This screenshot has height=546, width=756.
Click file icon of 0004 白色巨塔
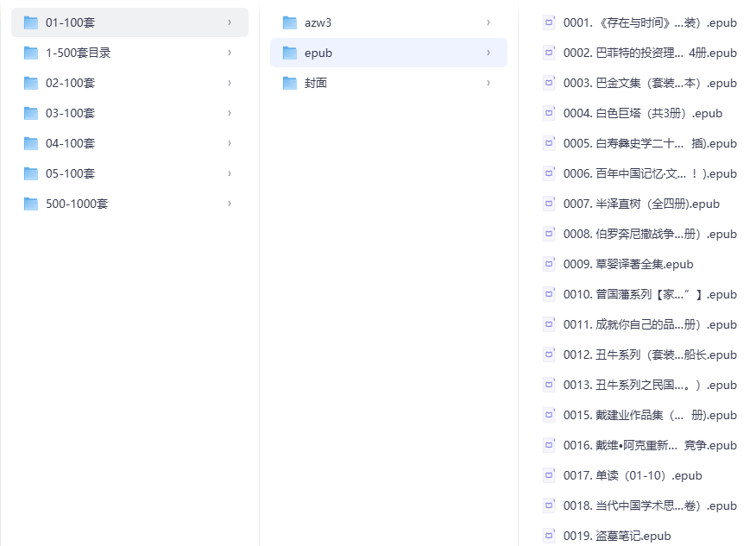pos(549,113)
